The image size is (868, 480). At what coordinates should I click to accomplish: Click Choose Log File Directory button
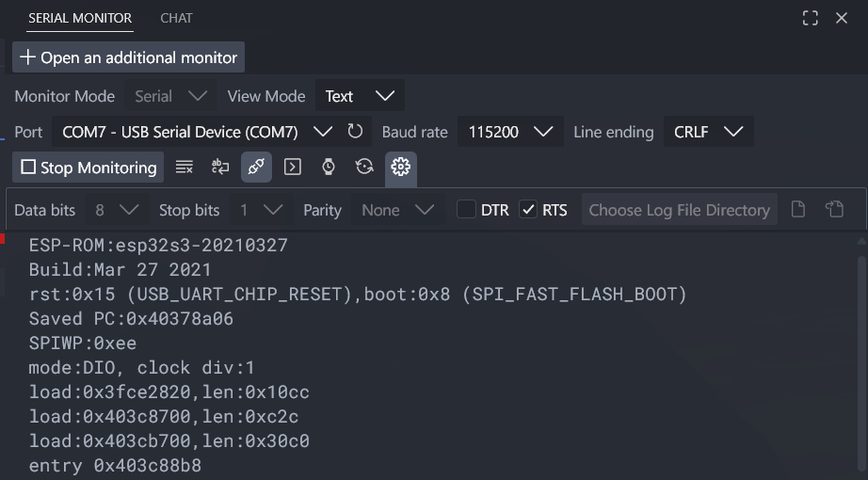pyautogui.click(x=679, y=210)
